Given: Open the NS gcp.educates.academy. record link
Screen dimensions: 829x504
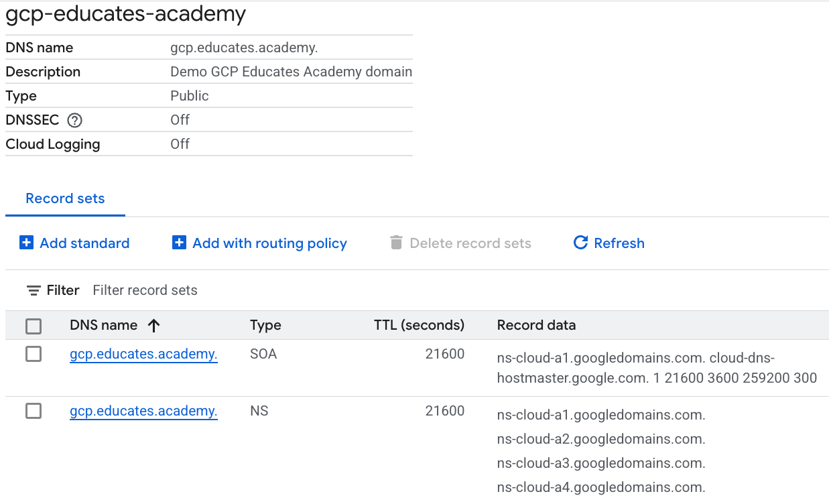Looking at the screenshot, I should click(143, 411).
